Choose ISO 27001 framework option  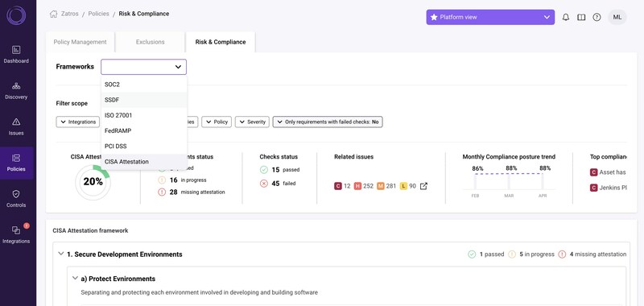pos(144,115)
